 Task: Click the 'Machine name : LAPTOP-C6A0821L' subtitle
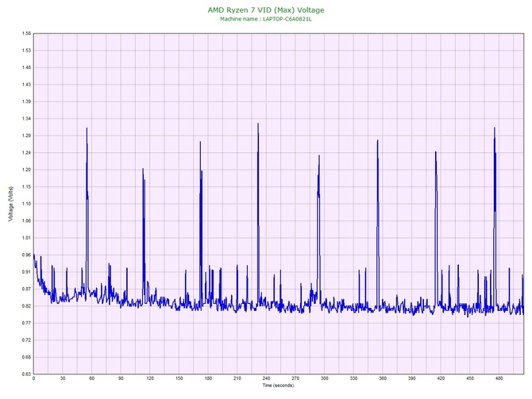click(x=266, y=19)
